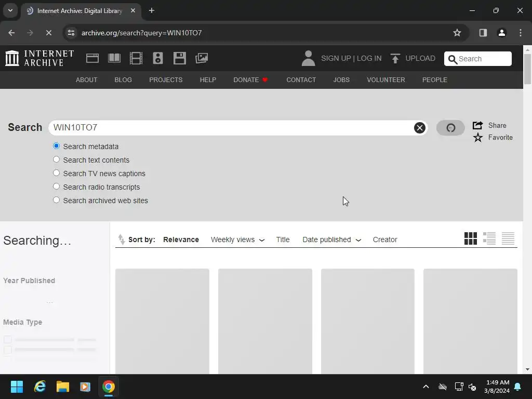Open the Texts book icon
This screenshot has width=532, height=399.
(x=114, y=58)
